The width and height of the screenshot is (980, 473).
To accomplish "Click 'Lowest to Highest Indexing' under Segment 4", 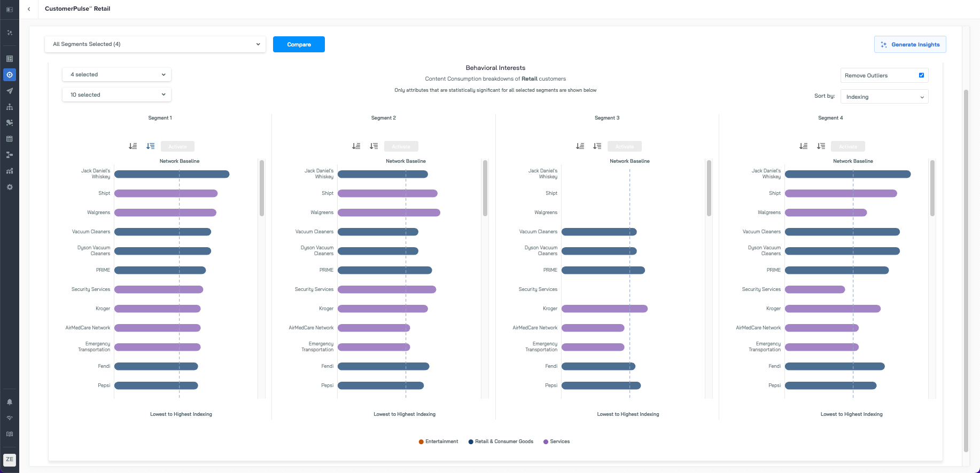I will [x=852, y=414].
